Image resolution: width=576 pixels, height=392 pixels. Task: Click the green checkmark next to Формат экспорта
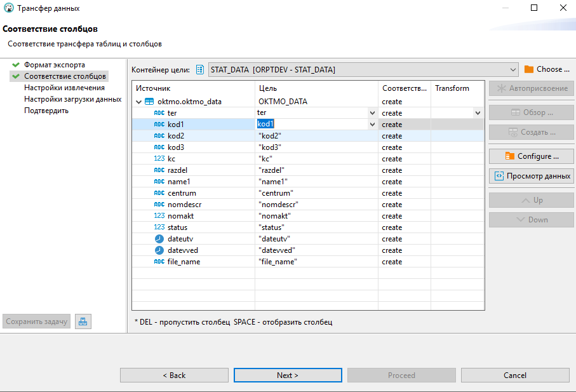[x=16, y=65]
